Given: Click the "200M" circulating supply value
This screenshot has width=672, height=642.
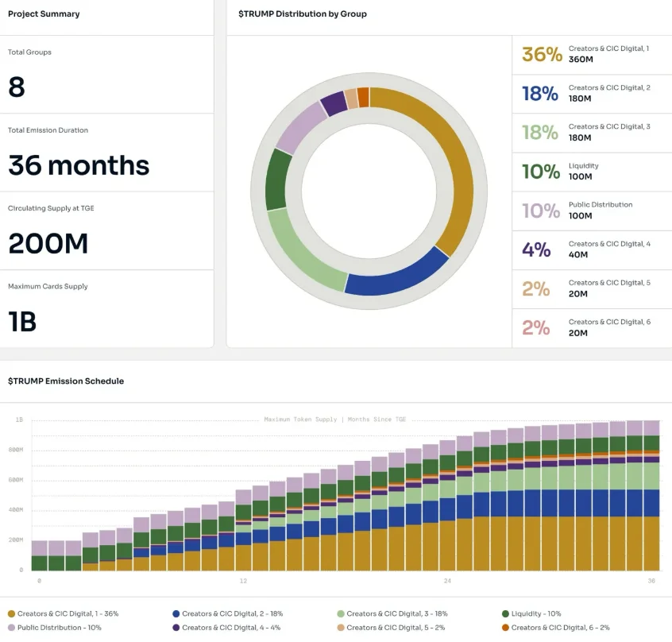Looking at the screenshot, I should [48, 243].
